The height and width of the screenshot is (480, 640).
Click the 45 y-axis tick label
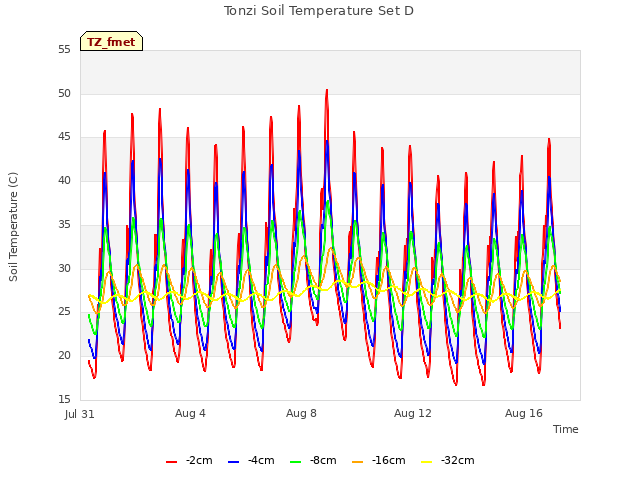(x=64, y=137)
